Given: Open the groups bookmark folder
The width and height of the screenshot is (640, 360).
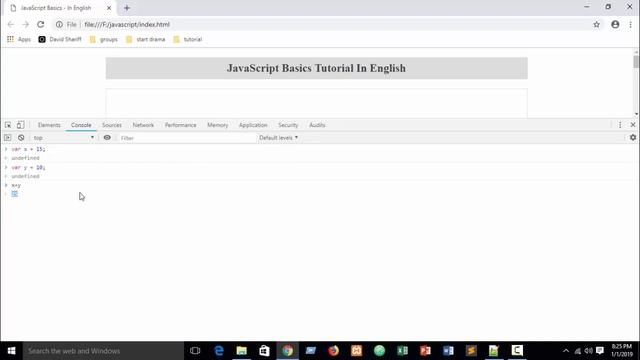Looking at the screenshot, I should pyautogui.click(x=104, y=39).
